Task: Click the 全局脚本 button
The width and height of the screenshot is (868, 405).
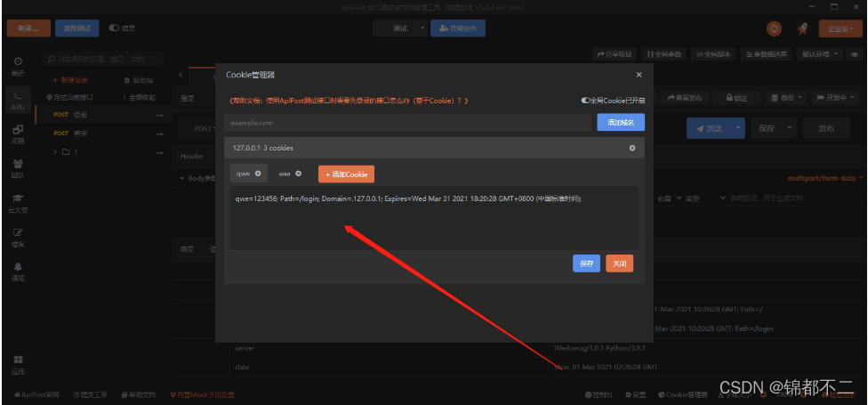Action: [713, 54]
